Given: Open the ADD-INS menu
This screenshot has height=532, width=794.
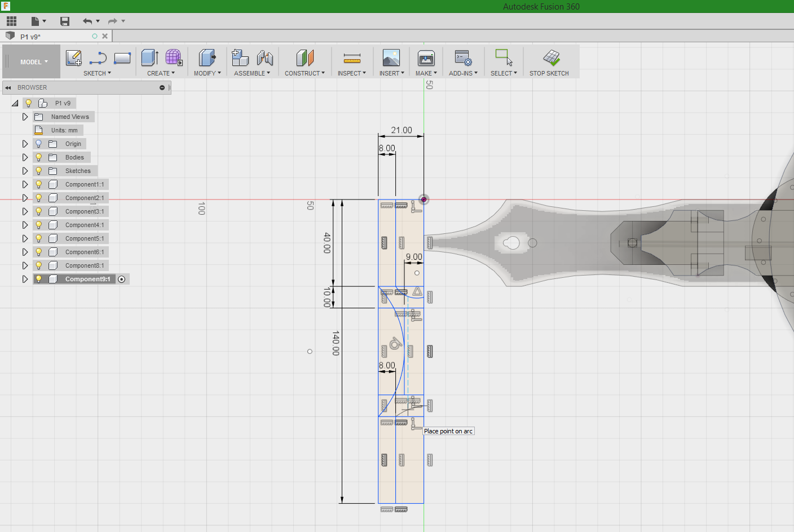Looking at the screenshot, I should 463,73.
